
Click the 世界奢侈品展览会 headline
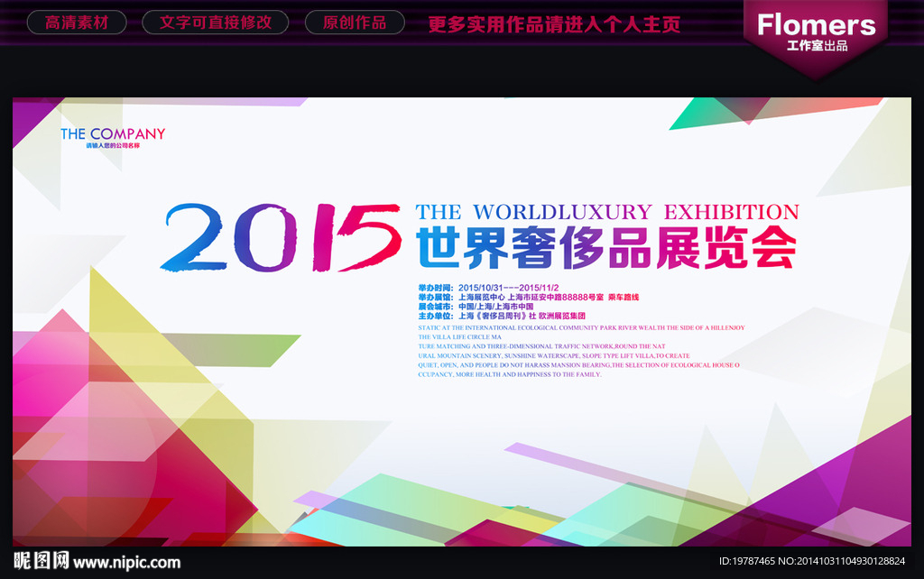tap(607, 247)
